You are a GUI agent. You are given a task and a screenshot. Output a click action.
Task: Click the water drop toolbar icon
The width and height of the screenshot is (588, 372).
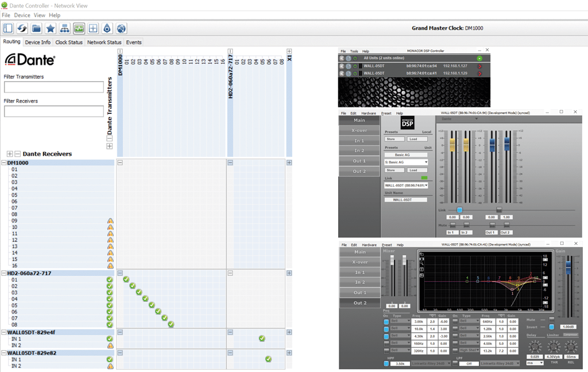point(107,28)
